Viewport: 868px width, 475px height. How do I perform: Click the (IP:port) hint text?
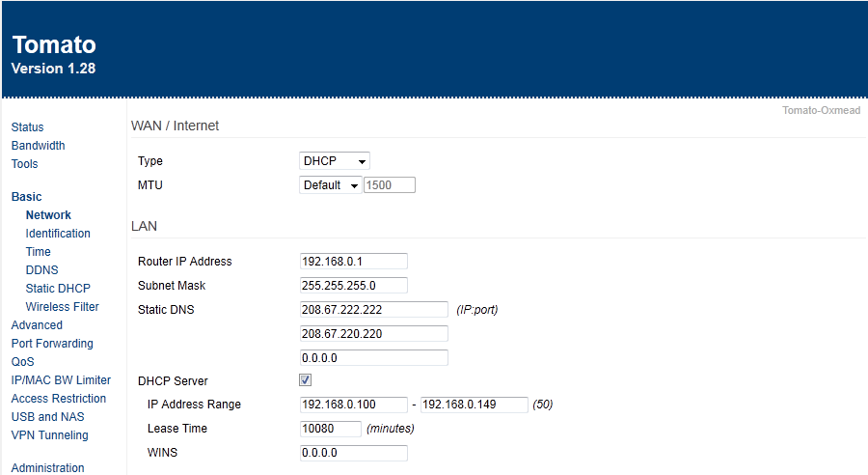tap(477, 310)
